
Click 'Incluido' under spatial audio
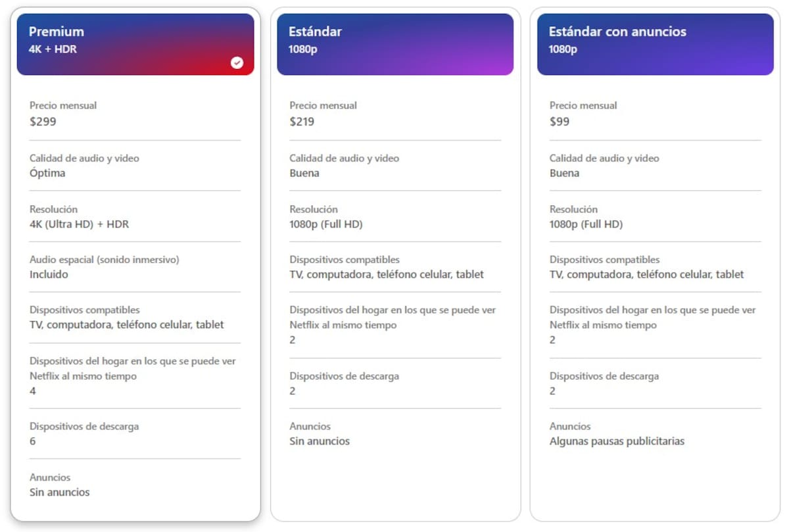49,274
